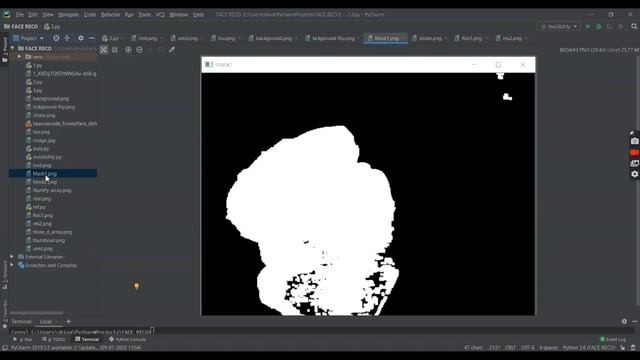Start debugging with the green bug icon

[x=599, y=27]
